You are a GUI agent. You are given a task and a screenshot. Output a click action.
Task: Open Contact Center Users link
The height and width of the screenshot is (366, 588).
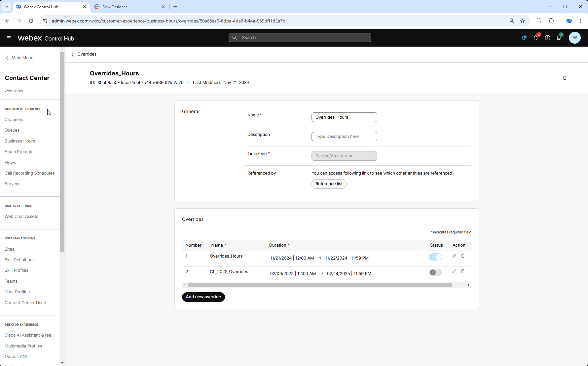click(26, 303)
